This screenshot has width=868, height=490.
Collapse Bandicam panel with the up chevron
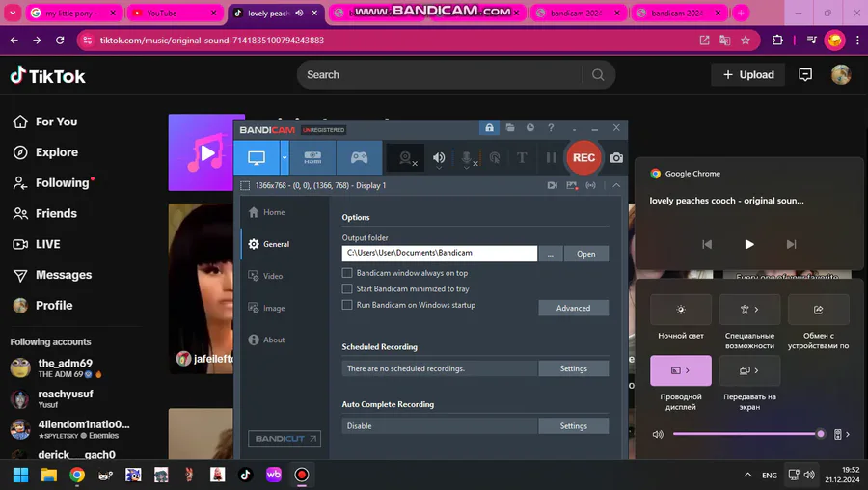616,185
